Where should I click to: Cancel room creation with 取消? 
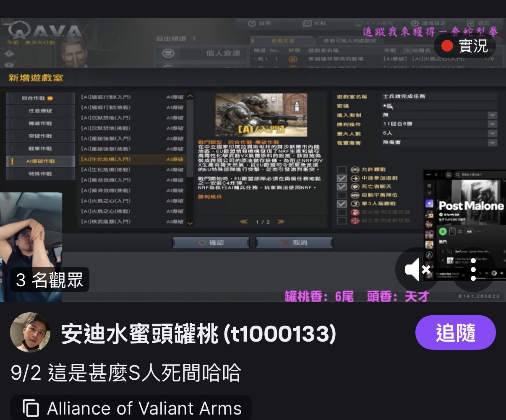294,243
